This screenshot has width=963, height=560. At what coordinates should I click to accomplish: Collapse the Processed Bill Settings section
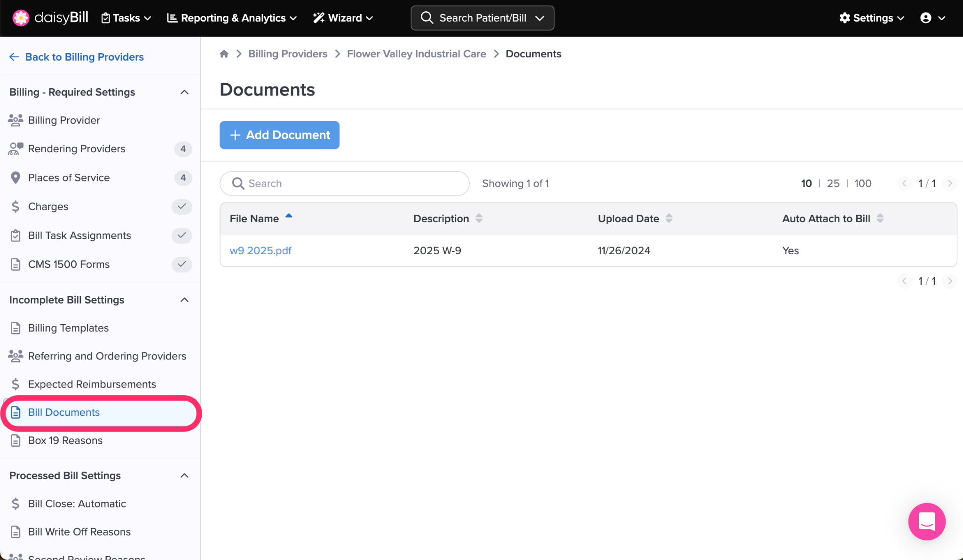click(x=184, y=475)
